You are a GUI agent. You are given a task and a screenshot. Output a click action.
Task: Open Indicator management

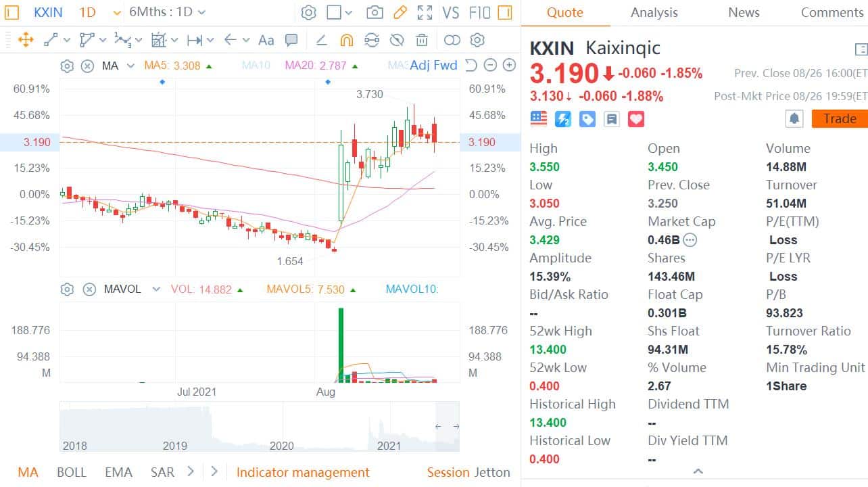[x=303, y=472]
